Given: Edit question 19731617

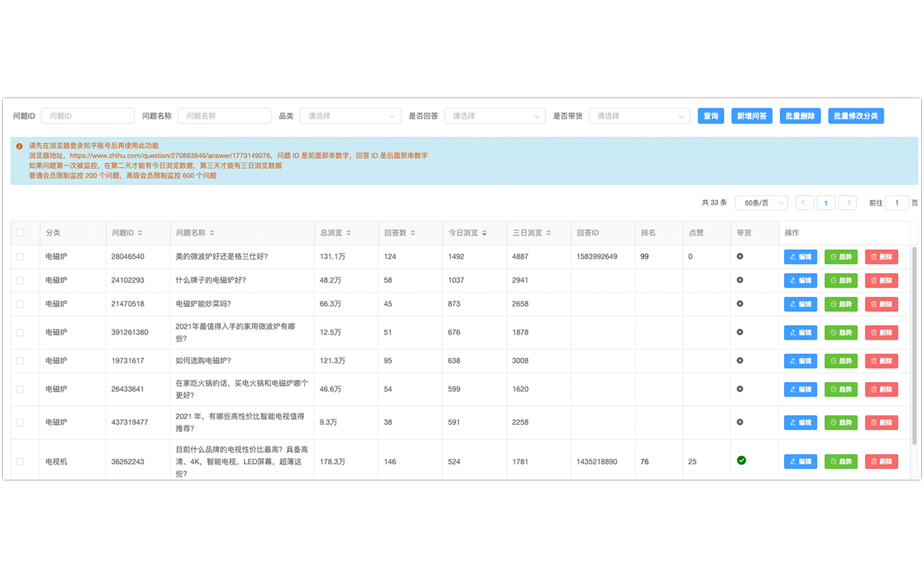Looking at the screenshot, I should pyautogui.click(x=801, y=361).
